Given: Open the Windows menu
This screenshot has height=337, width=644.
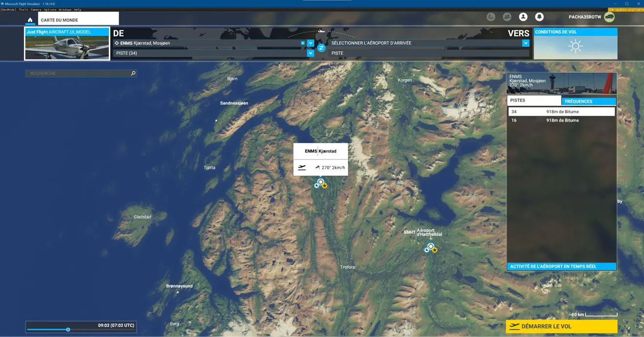Looking at the screenshot, I should 65,10.
